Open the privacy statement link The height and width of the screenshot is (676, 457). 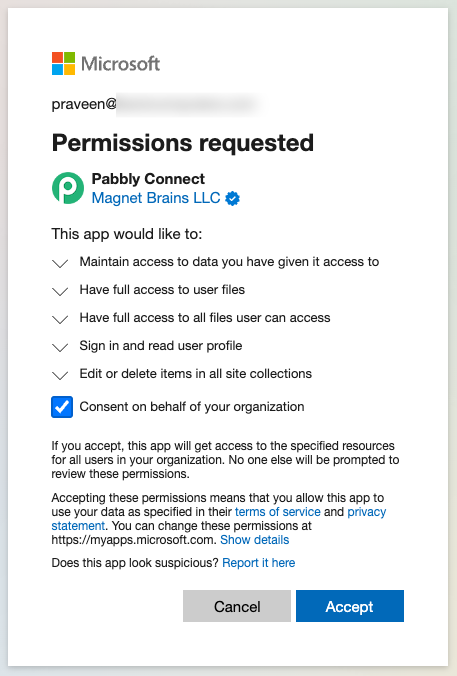click(219, 519)
